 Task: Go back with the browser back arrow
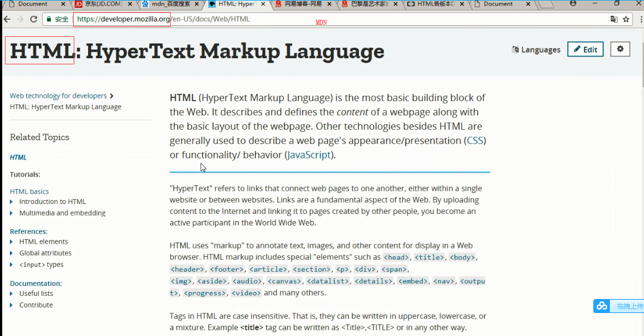(7, 19)
